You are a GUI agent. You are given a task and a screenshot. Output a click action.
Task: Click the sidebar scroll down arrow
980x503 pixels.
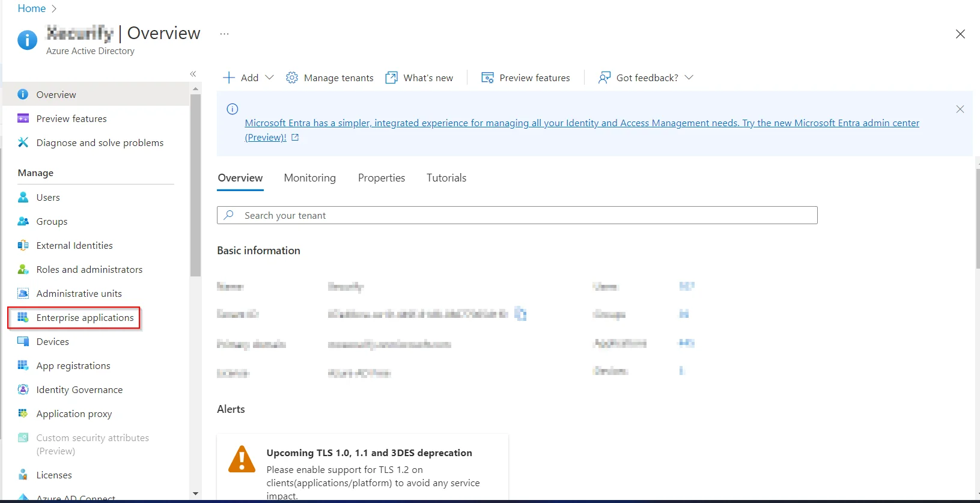[x=195, y=493]
